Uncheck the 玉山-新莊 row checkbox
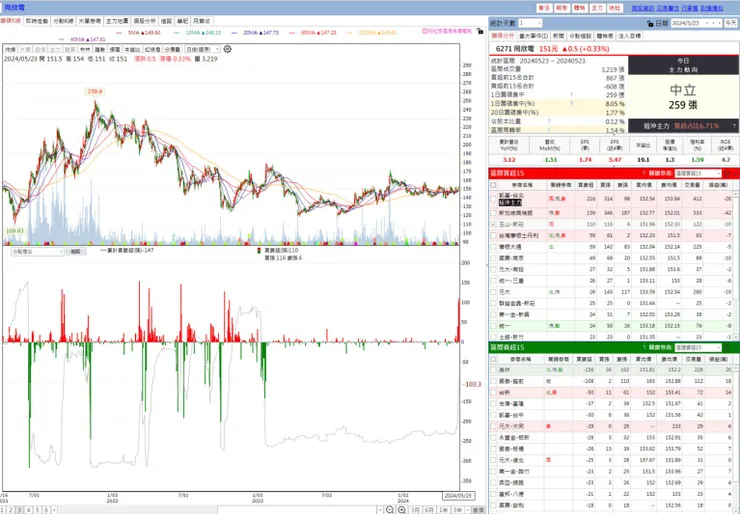This screenshot has width=740, height=514. [494, 225]
